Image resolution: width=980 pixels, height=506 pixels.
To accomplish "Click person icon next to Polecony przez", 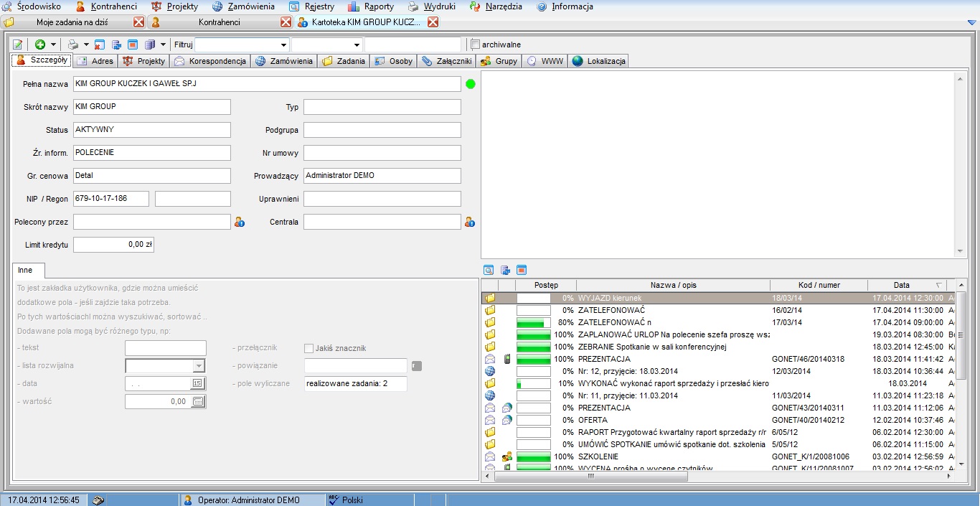I will click(x=240, y=222).
